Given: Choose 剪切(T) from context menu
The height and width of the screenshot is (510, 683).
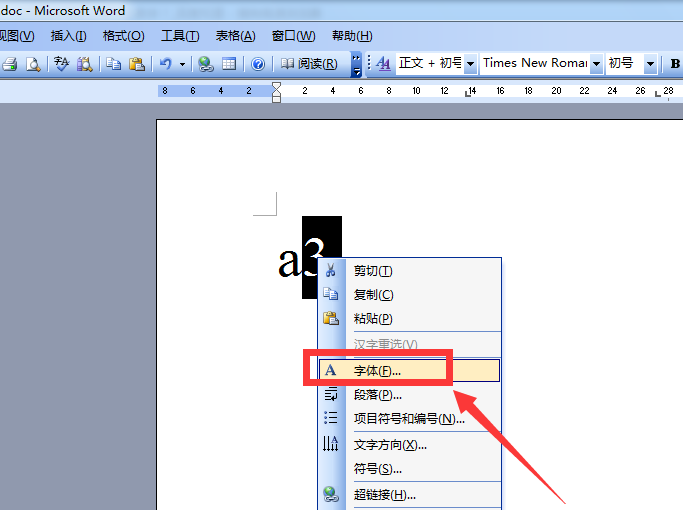Looking at the screenshot, I should click(409, 271).
